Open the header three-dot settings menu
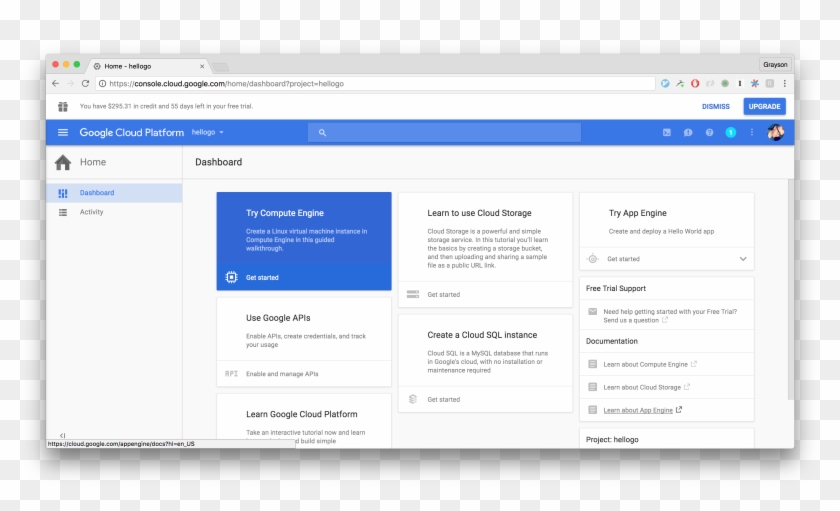Image resolution: width=840 pixels, height=511 pixels. pyautogui.click(x=752, y=132)
